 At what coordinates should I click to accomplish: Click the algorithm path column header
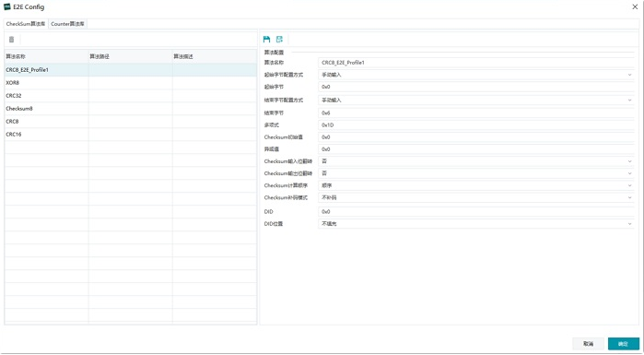point(130,56)
